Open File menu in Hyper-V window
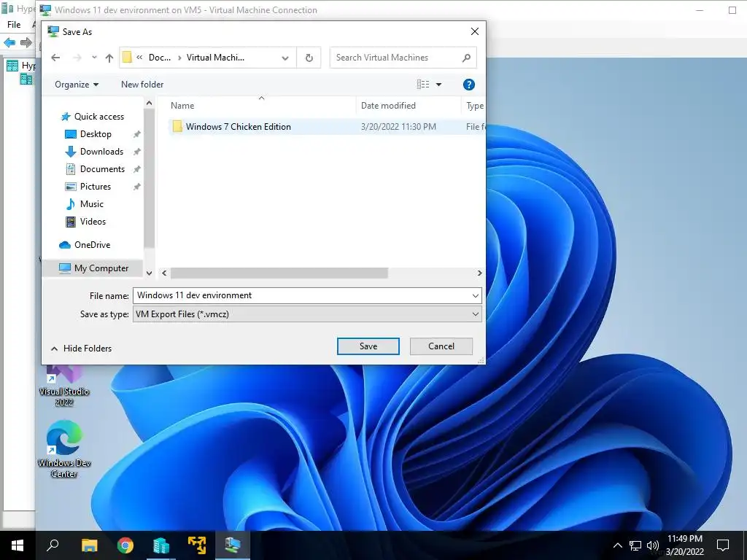 click(x=13, y=24)
